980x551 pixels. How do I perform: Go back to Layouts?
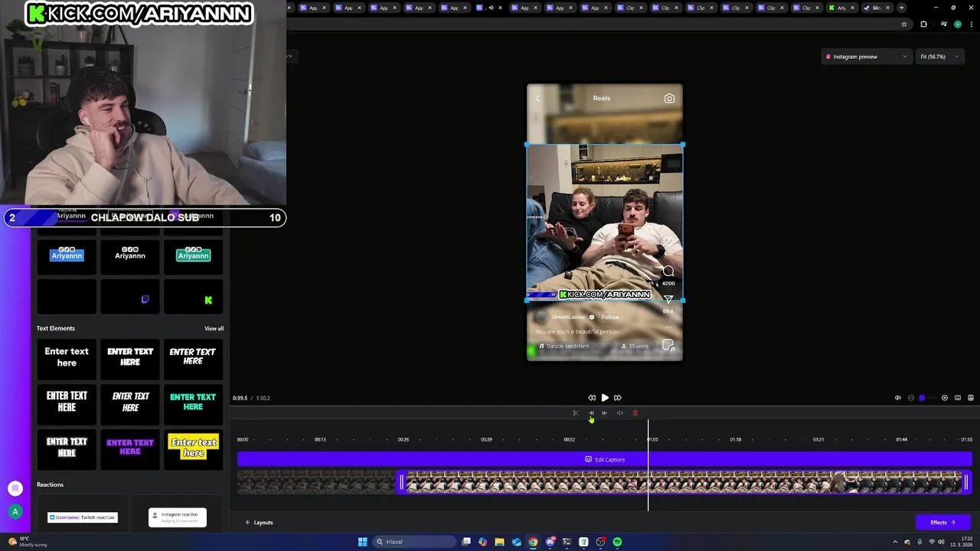(x=259, y=523)
